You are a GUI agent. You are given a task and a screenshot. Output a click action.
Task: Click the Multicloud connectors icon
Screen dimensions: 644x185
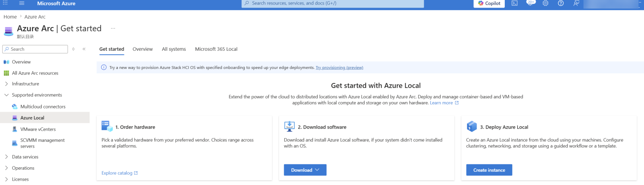tap(15, 106)
